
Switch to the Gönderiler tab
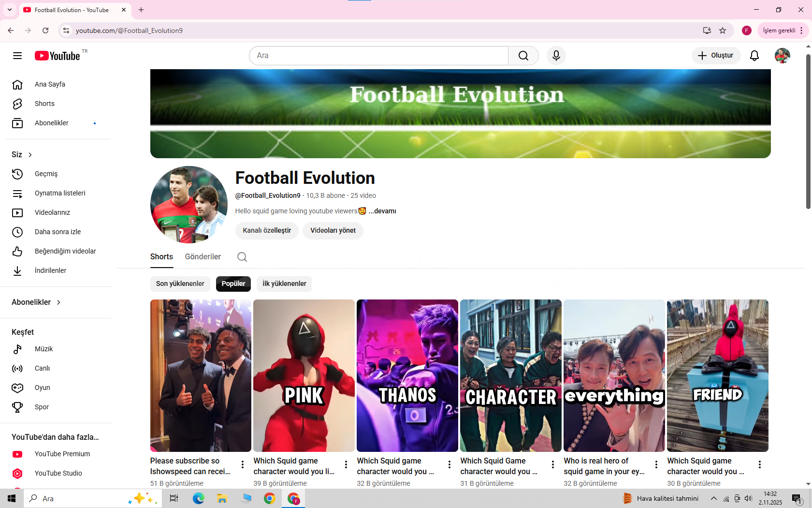pyautogui.click(x=203, y=257)
